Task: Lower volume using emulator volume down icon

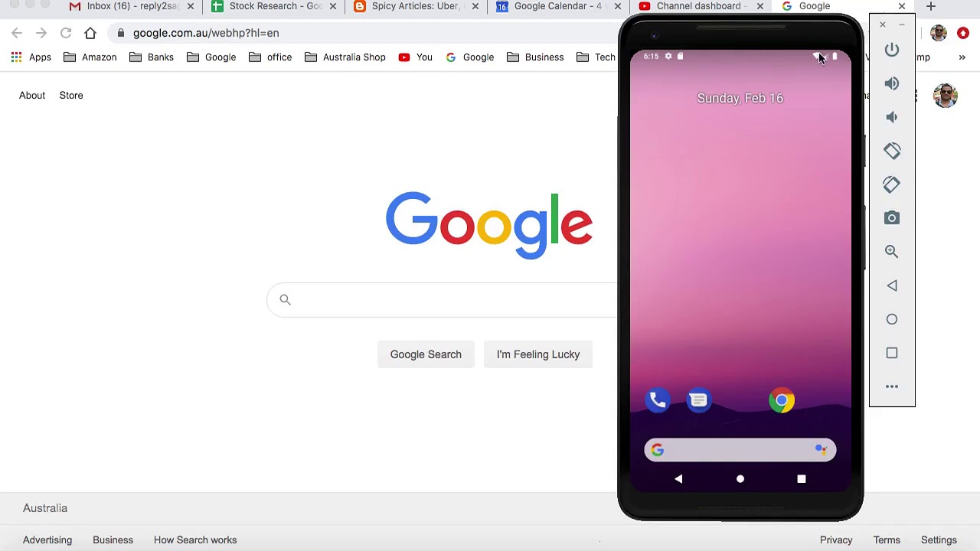Action: pos(892,117)
